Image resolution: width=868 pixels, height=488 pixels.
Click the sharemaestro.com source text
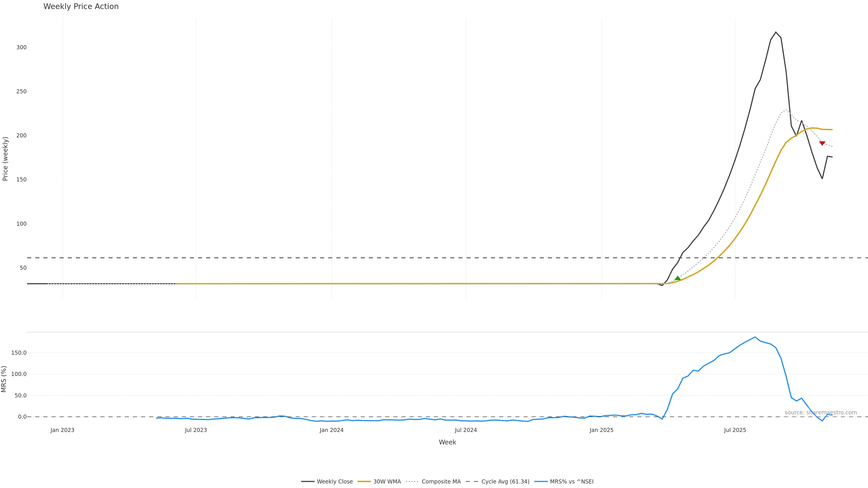821,413
